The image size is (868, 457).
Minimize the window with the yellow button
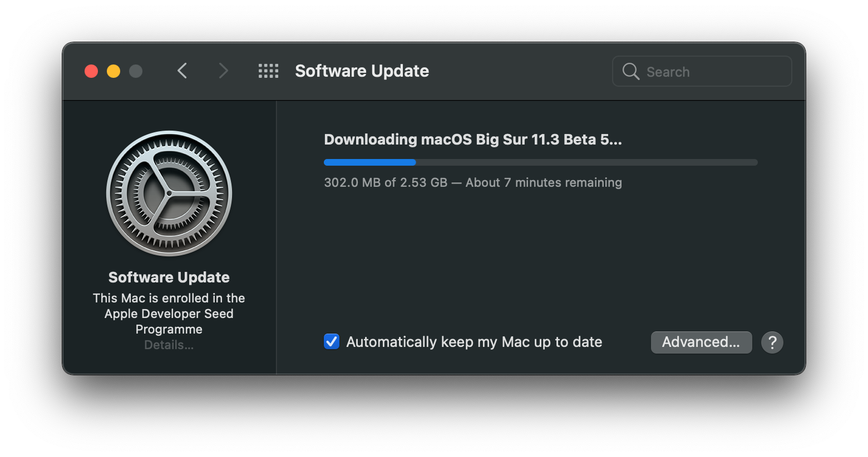pyautogui.click(x=114, y=71)
